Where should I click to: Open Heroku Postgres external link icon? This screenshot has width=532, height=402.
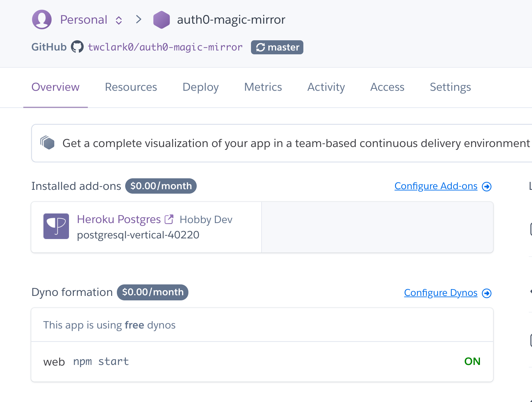pos(169,219)
